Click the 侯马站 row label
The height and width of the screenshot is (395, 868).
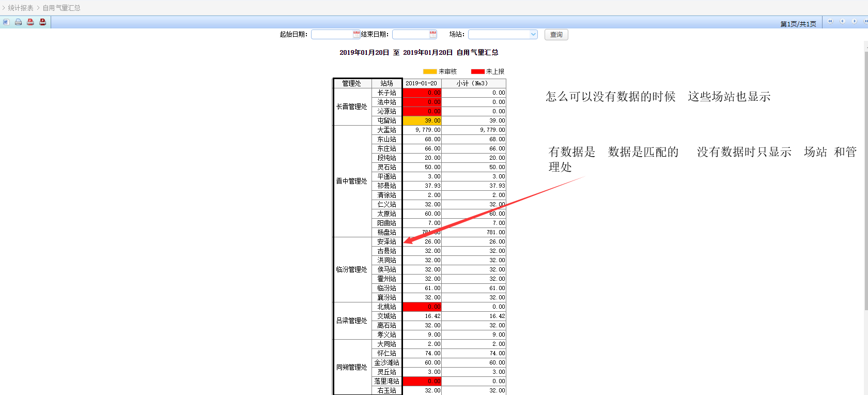click(387, 269)
